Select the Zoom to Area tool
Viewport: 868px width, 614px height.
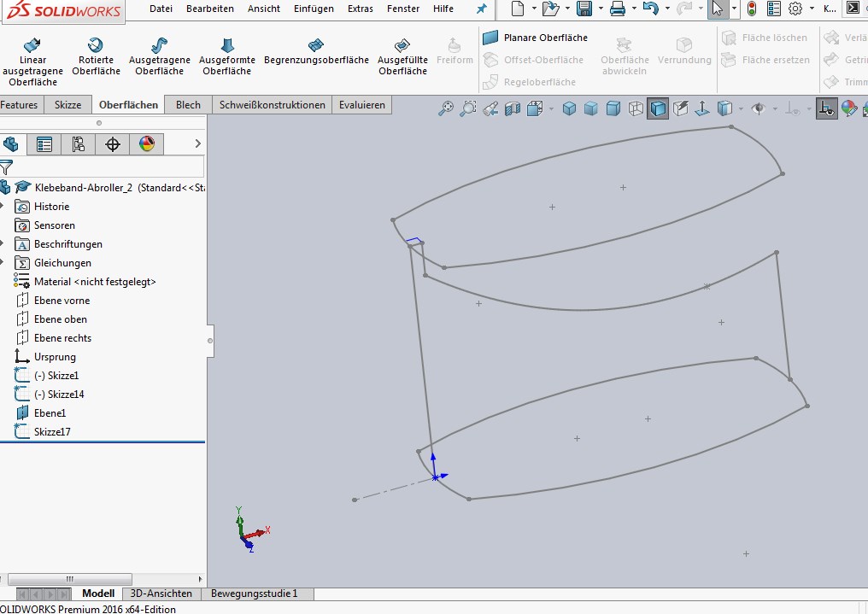point(468,108)
